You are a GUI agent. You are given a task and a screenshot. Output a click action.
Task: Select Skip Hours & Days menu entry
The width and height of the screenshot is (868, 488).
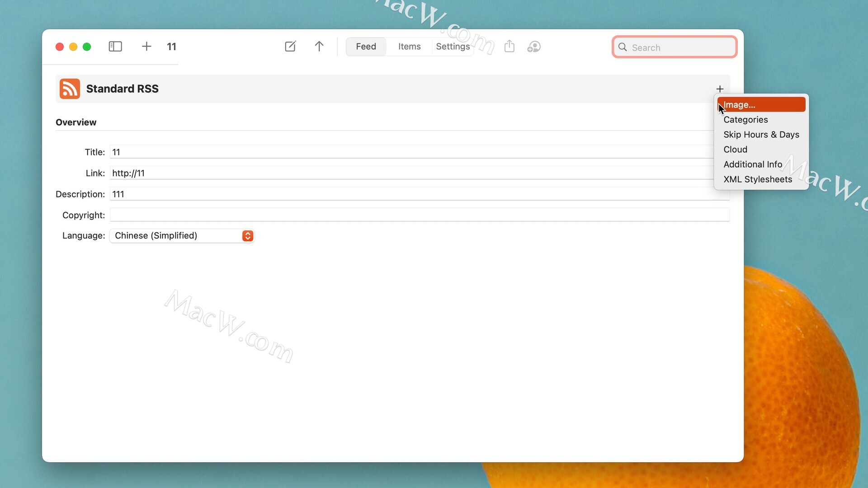click(x=761, y=134)
